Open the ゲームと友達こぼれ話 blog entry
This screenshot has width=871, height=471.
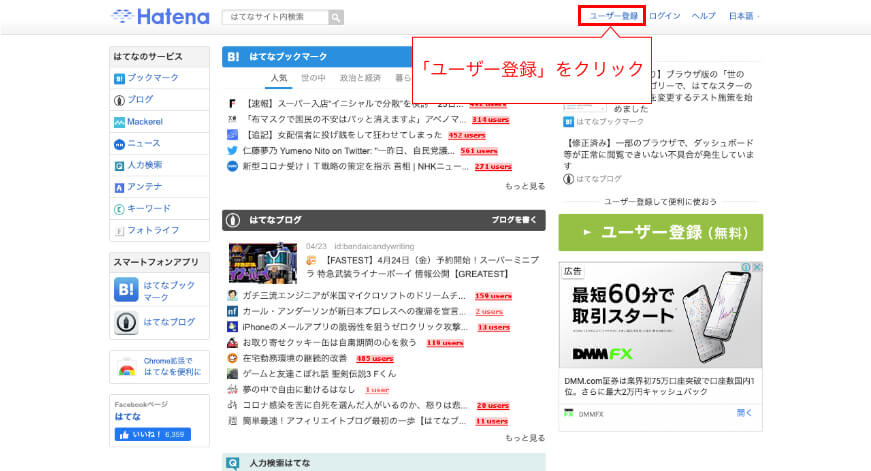click(319, 374)
